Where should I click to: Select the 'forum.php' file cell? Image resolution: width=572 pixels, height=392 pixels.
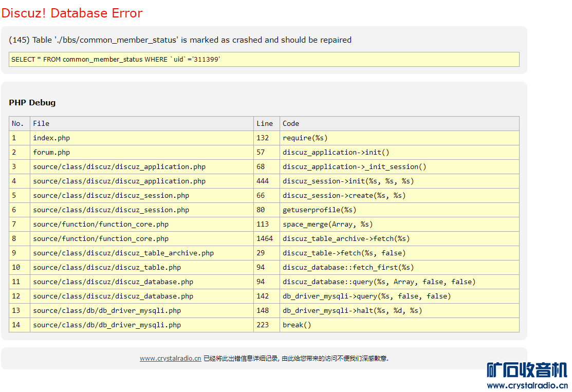click(x=142, y=153)
